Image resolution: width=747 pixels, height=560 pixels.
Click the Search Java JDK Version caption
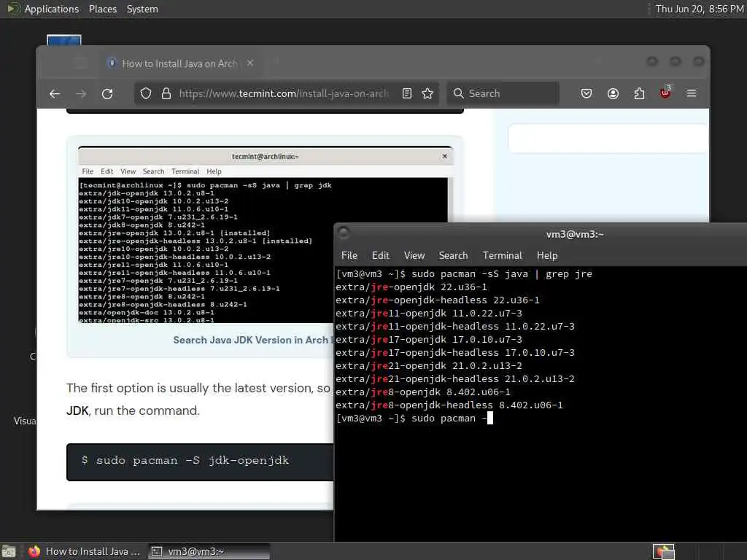(x=253, y=340)
